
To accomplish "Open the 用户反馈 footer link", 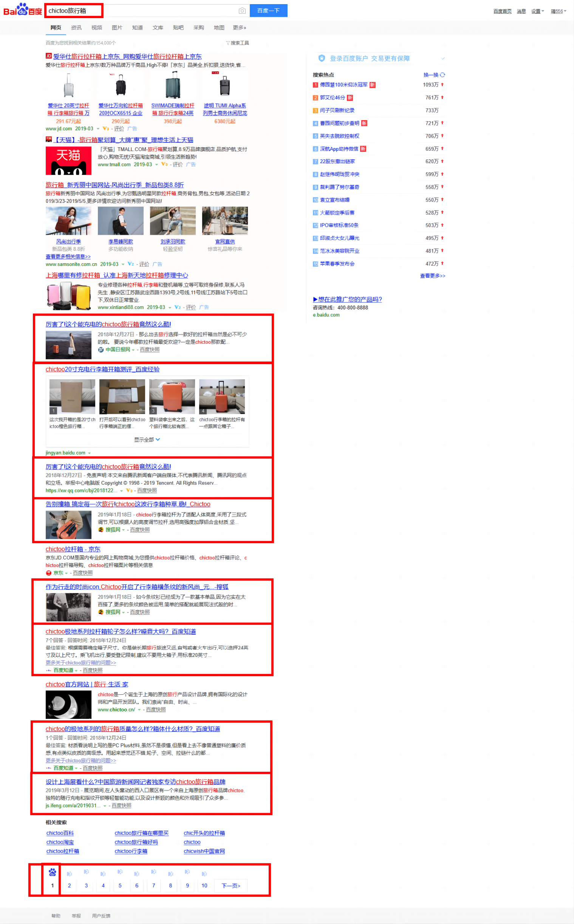I will coord(101,916).
